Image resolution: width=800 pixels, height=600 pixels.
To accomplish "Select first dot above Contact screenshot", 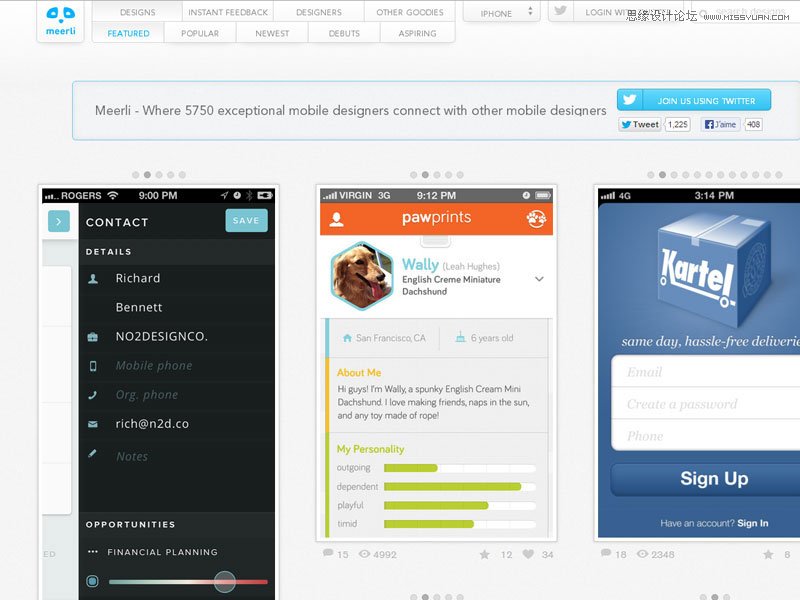I will click(x=135, y=175).
